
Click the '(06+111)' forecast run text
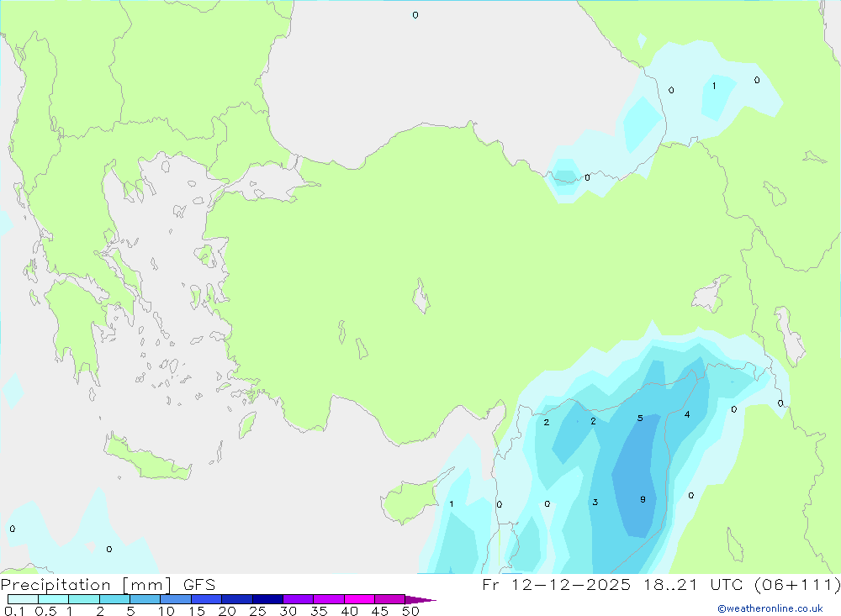pyautogui.click(x=797, y=585)
